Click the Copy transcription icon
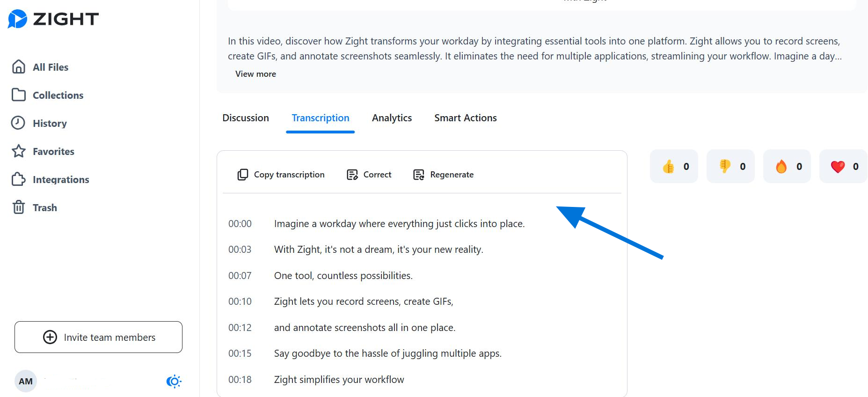This screenshot has width=868, height=397. point(242,175)
